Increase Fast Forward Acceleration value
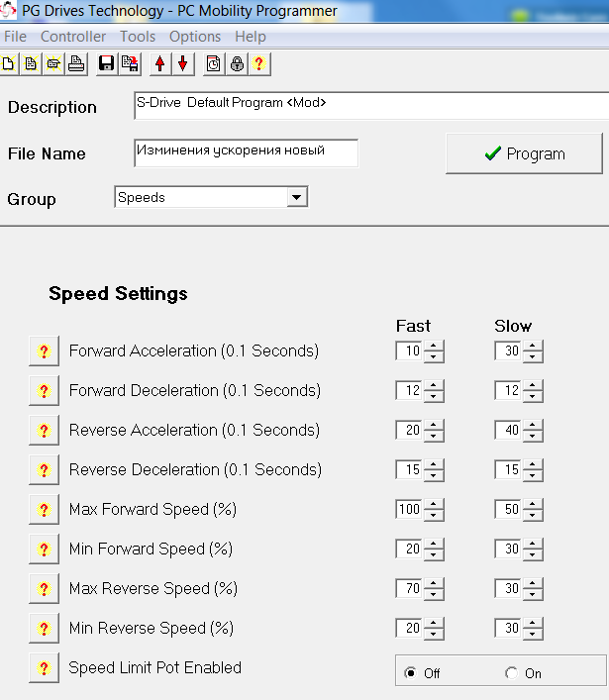The image size is (609, 700). [x=435, y=347]
